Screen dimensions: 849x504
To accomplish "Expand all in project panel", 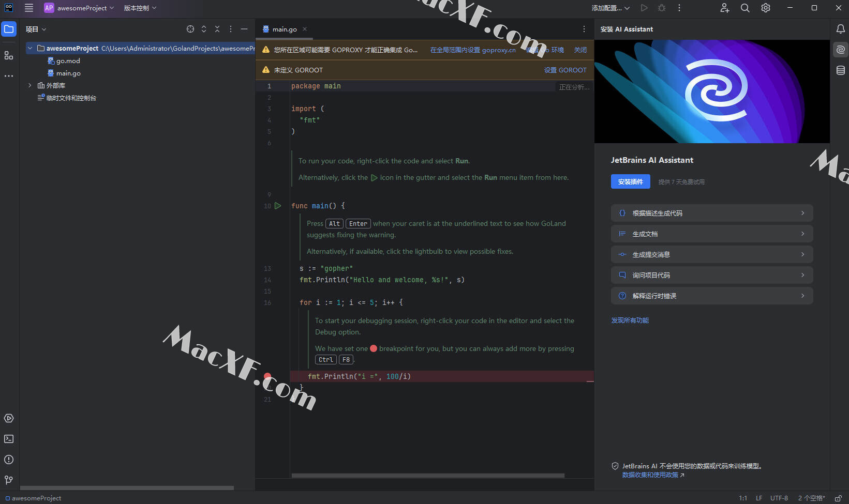I will [x=204, y=29].
